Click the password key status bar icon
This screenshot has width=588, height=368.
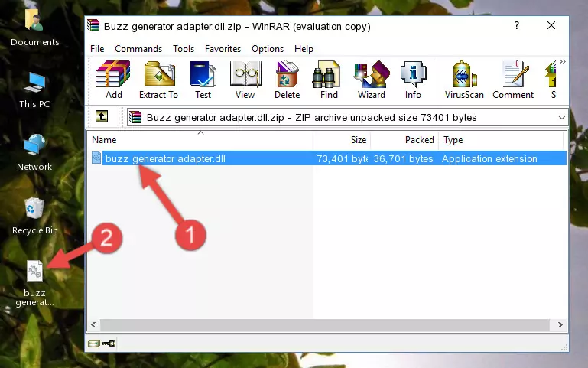click(x=109, y=344)
